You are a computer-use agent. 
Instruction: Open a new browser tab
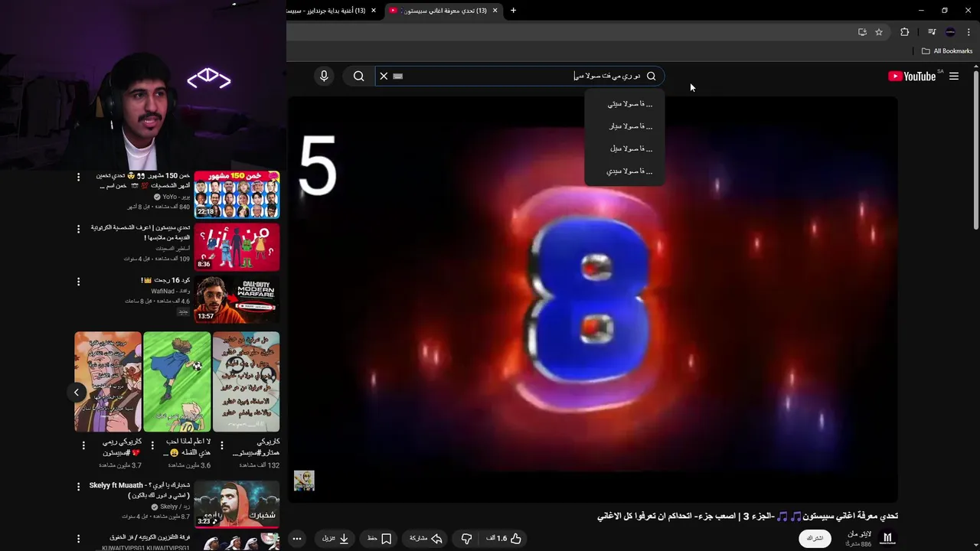(x=513, y=11)
